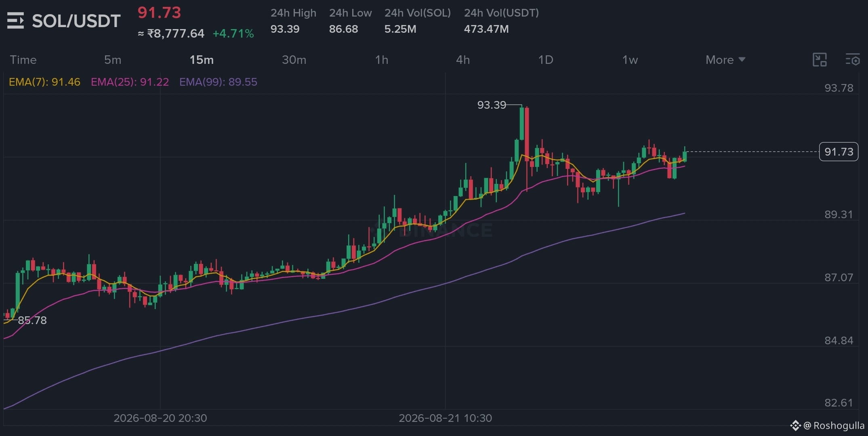Image resolution: width=868 pixels, height=436 pixels.
Task: Open the chart layout split icon
Action: [820, 60]
